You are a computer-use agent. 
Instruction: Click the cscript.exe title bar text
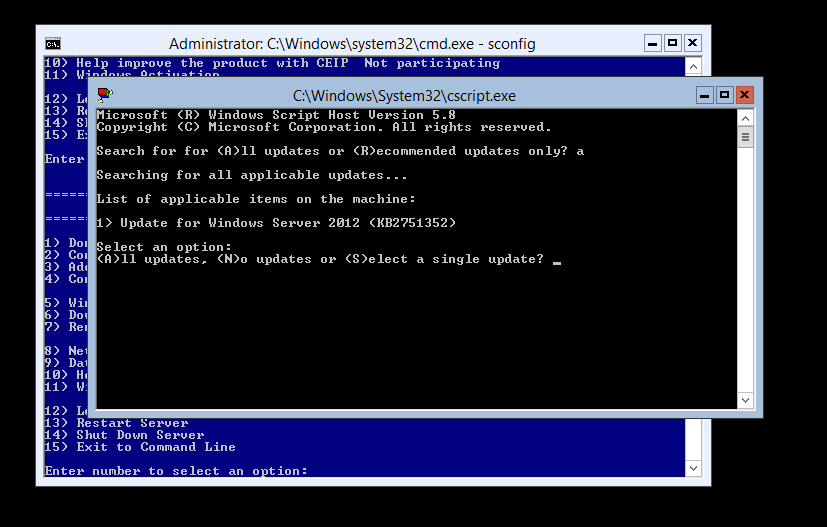click(405, 96)
